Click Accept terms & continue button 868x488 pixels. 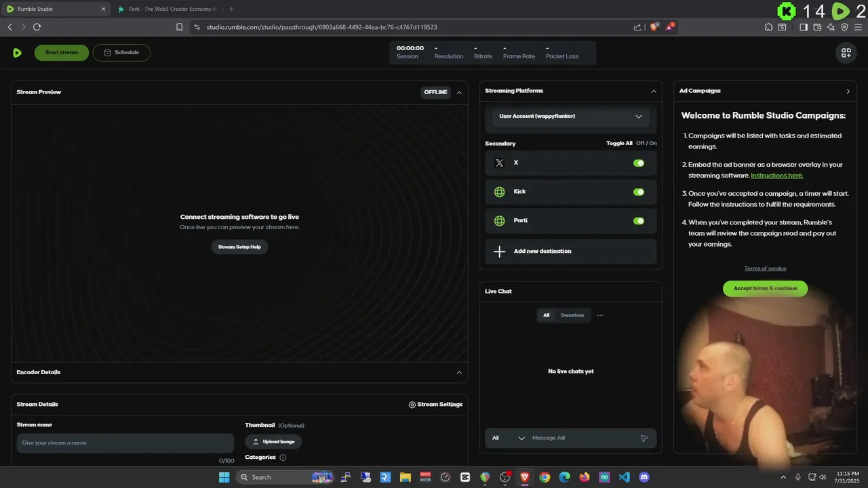pos(765,288)
